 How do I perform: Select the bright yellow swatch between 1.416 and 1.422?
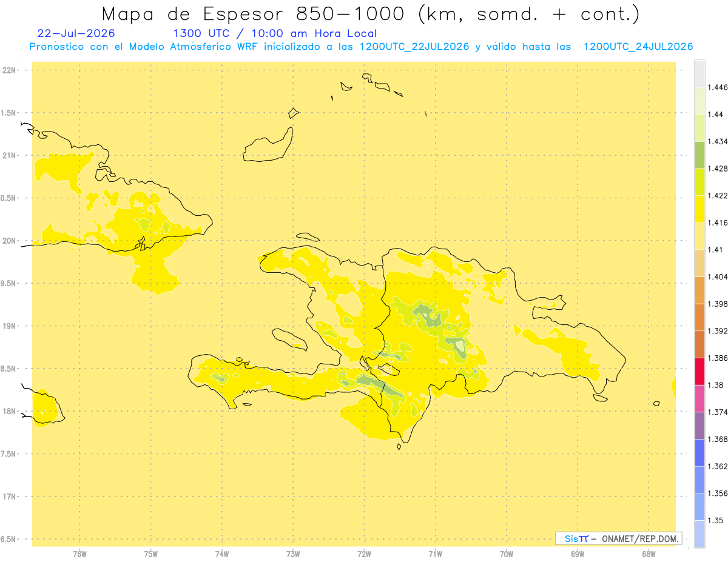[699, 209]
